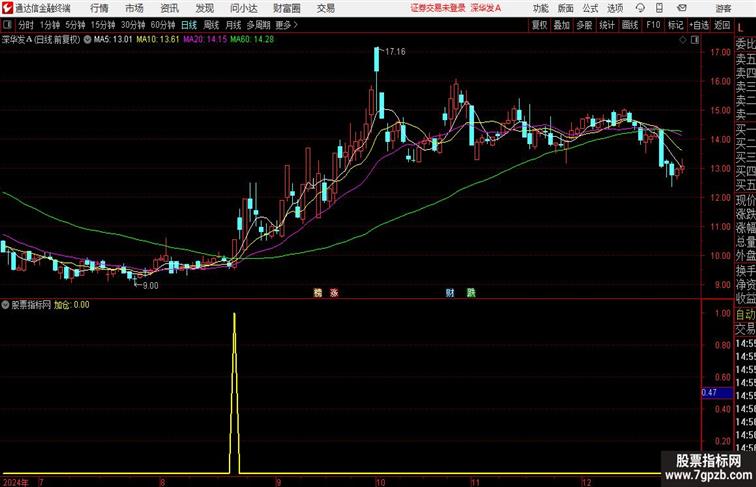Expand the MA settings dropdown beside stock name
The image size is (756, 487).
[x=87, y=40]
